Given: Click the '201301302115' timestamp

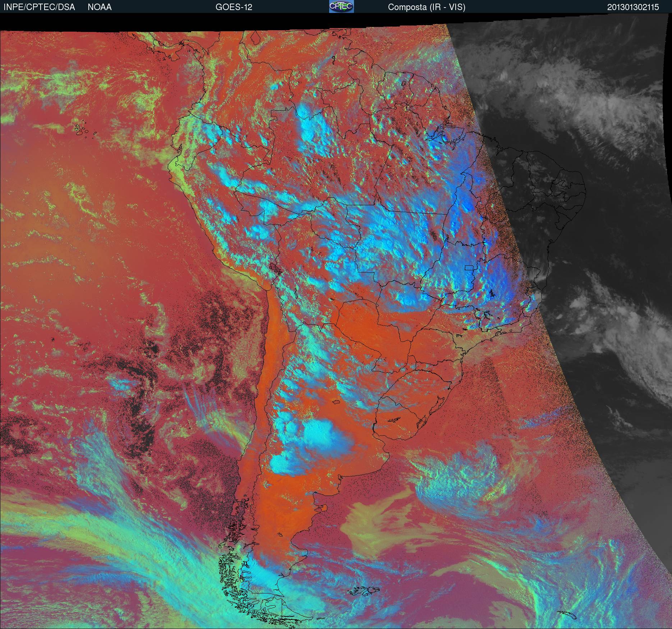Looking at the screenshot, I should [633, 7].
